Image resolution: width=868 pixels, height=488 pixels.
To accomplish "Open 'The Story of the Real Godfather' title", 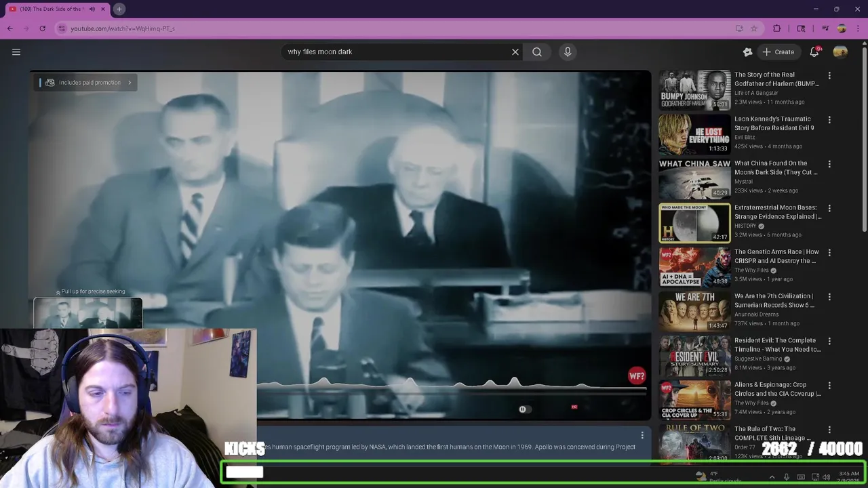I will (x=776, y=79).
